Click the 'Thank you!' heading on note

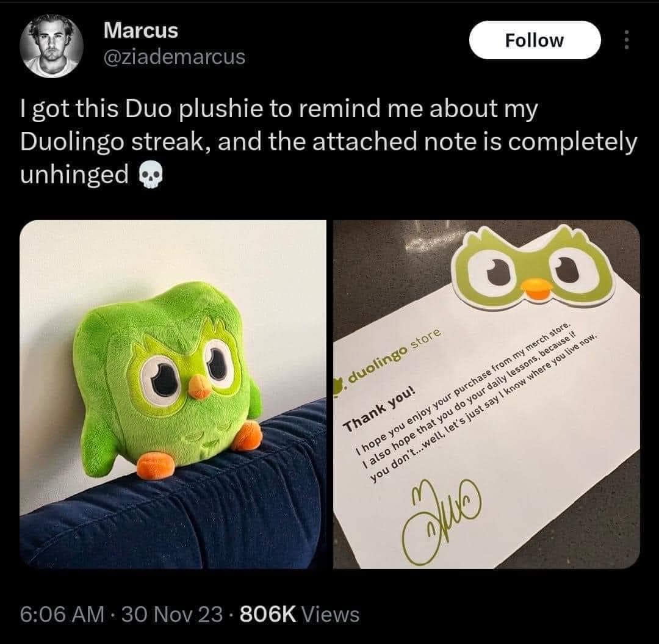point(379,409)
